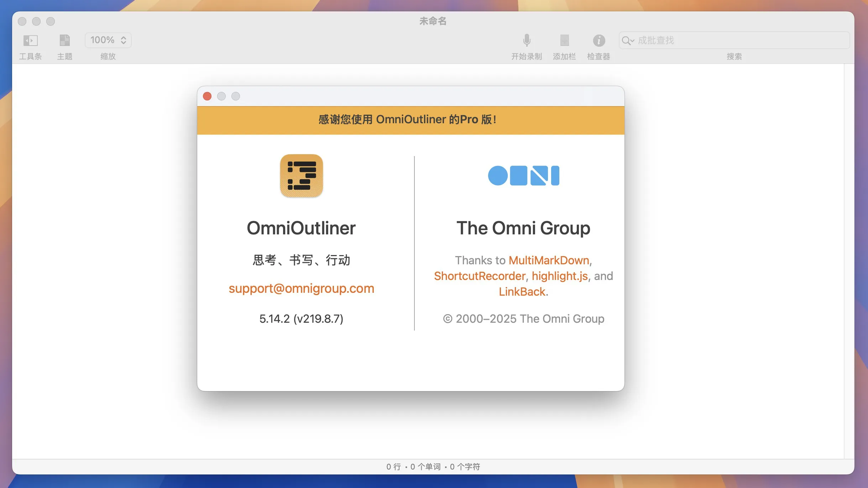Toggle the sidebar via 工具条 icon

tap(31, 40)
